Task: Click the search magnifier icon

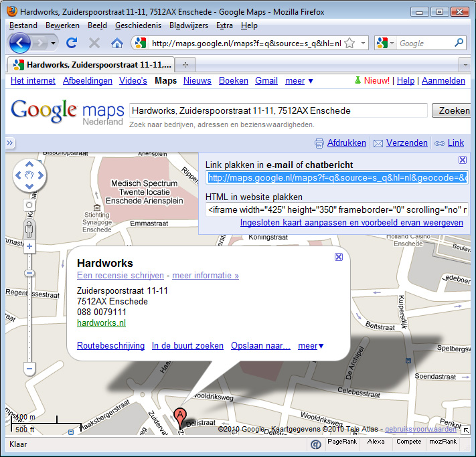Action: tap(459, 43)
